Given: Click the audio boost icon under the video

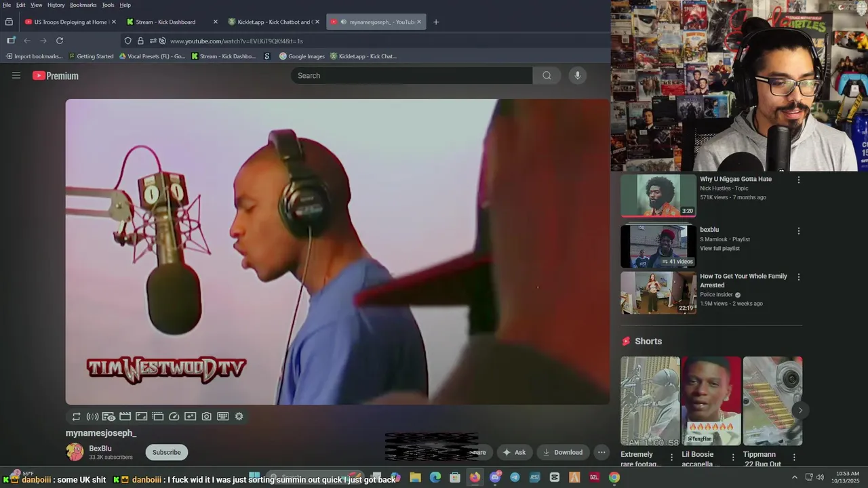Looking at the screenshot, I should point(92,416).
